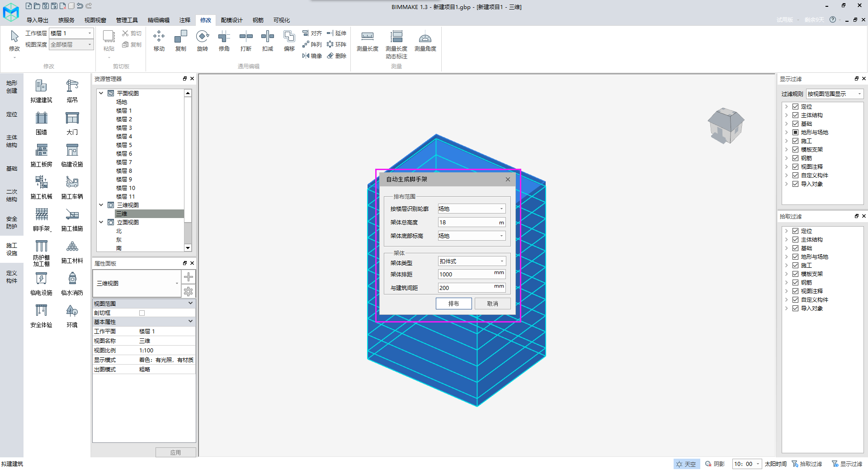Click the 应用 button in property panel

tap(175, 452)
